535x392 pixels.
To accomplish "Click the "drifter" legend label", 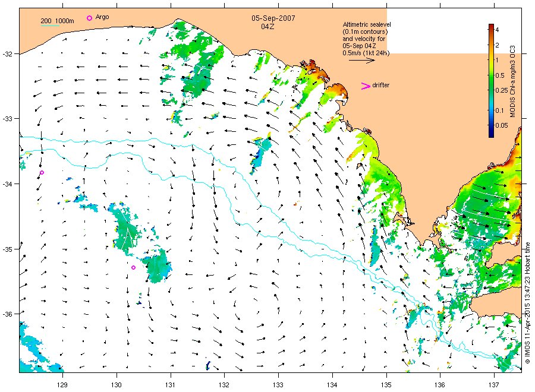I will coord(381,85).
